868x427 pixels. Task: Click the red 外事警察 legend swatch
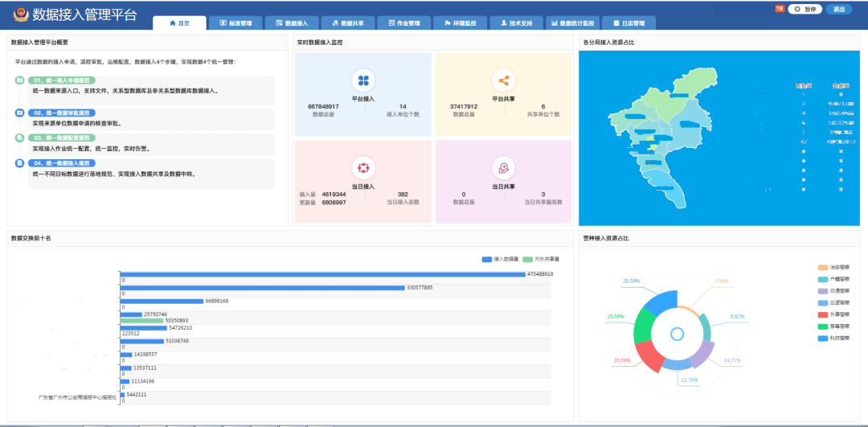pos(823,315)
